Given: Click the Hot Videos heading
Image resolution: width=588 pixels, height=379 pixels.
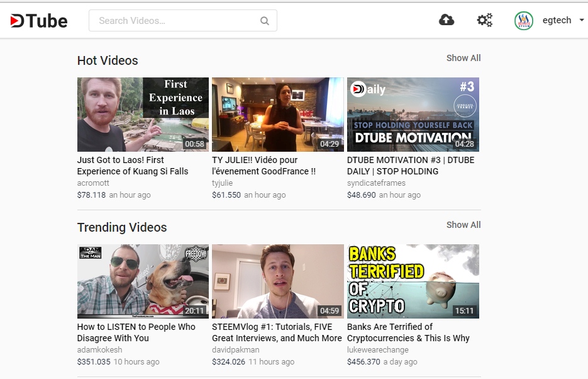Looking at the screenshot, I should click(108, 60).
